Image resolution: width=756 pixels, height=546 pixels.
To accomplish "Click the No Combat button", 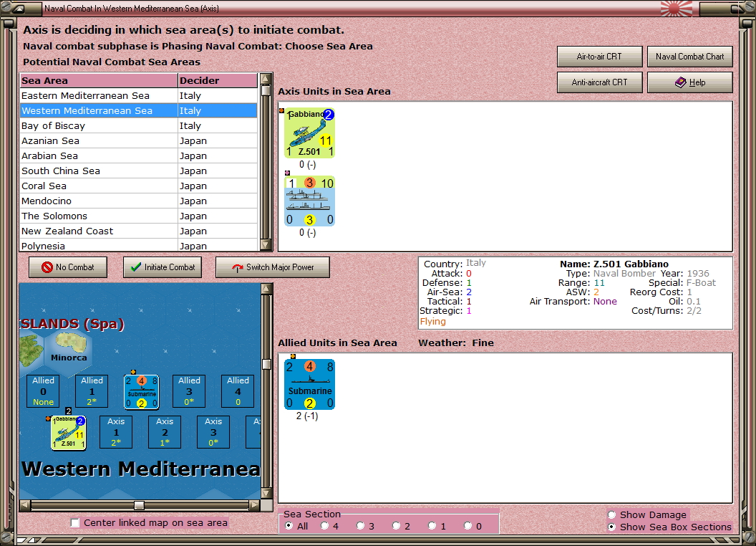I will point(68,267).
